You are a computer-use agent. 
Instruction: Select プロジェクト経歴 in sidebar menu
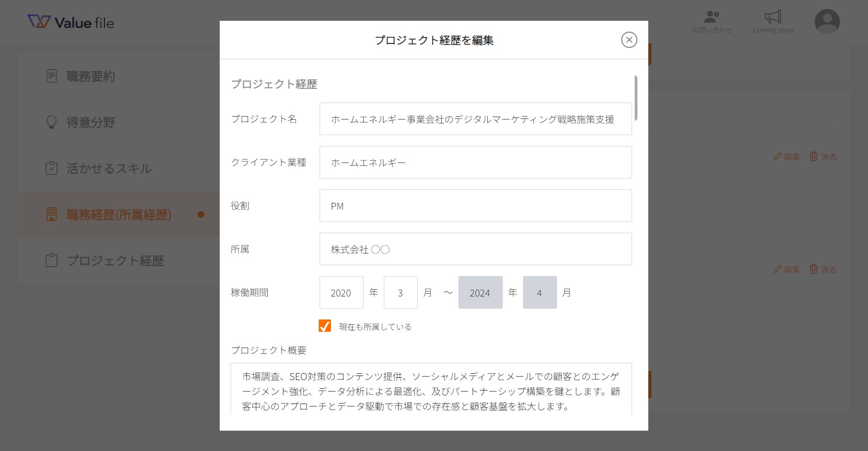pos(115,261)
